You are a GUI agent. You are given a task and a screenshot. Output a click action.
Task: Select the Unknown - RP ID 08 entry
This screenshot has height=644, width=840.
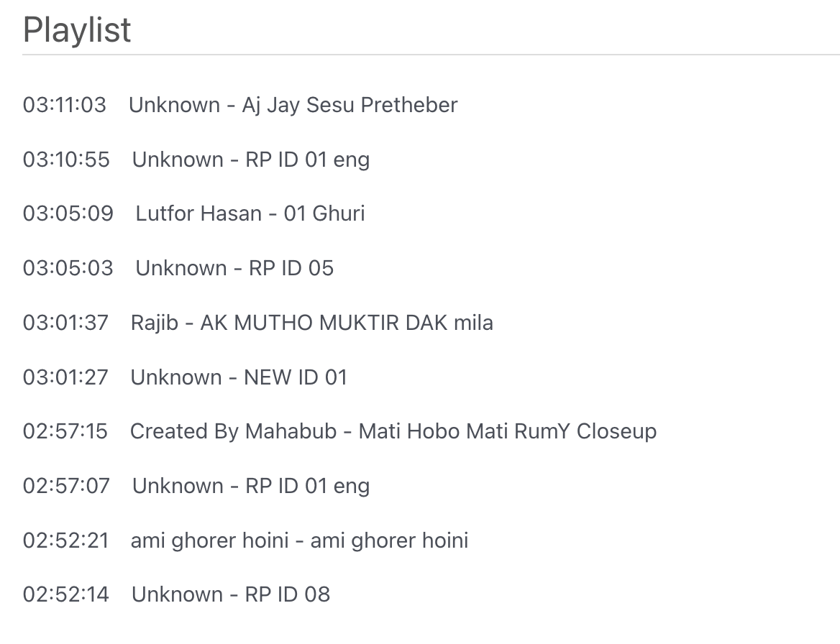(231, 594)
